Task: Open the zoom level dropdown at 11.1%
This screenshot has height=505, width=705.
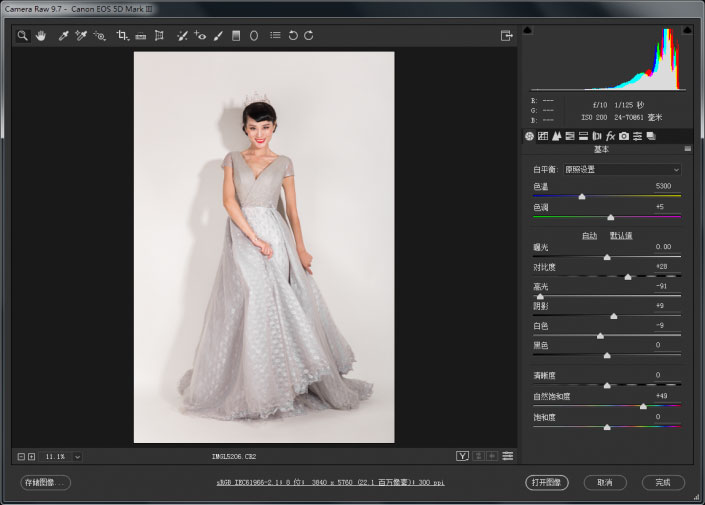Action: 77,456
